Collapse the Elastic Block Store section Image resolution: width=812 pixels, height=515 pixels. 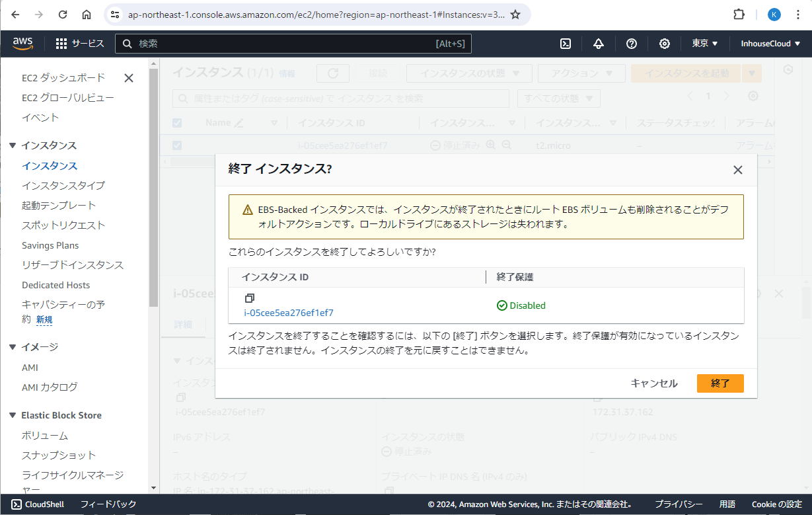point(13,415)
